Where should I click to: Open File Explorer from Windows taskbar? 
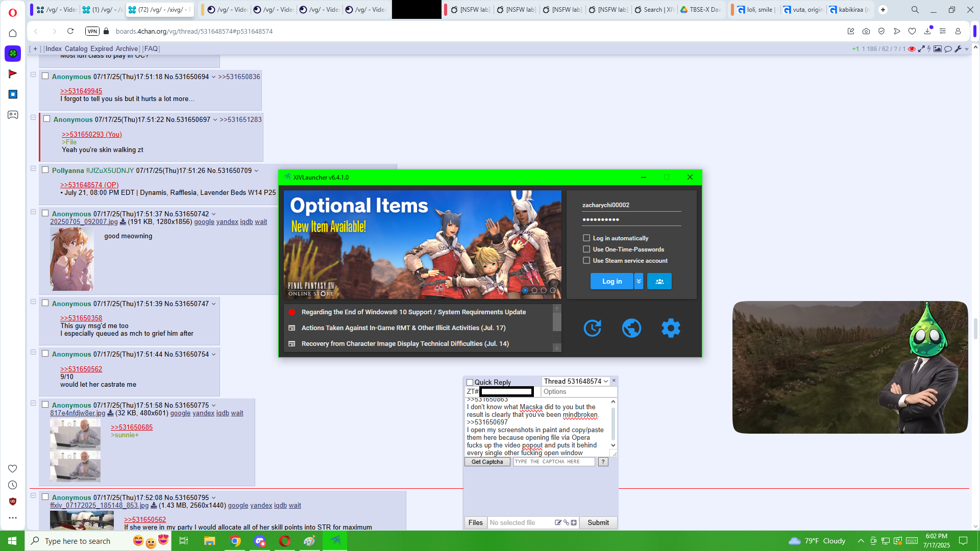210,541
